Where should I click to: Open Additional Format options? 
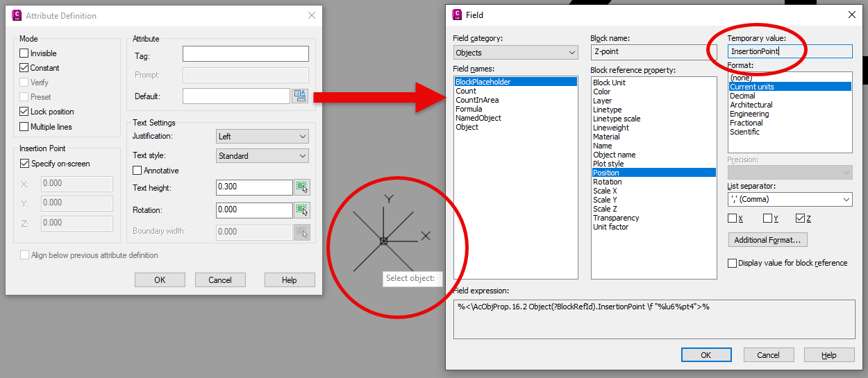767,240
